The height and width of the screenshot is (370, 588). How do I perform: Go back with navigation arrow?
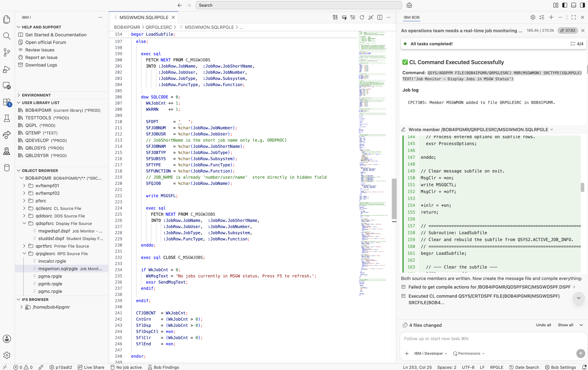(x=180, y=5)
